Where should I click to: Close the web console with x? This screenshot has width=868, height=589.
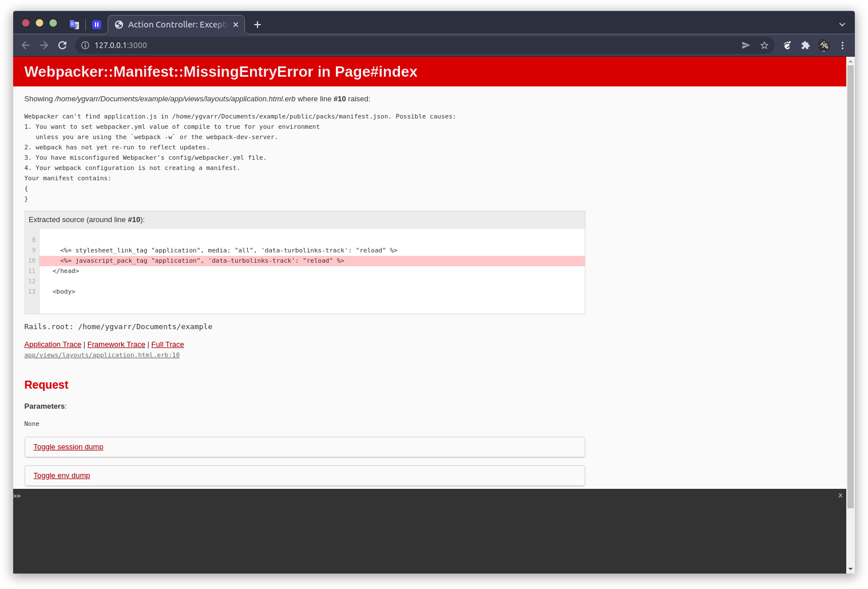pos(841,496)
